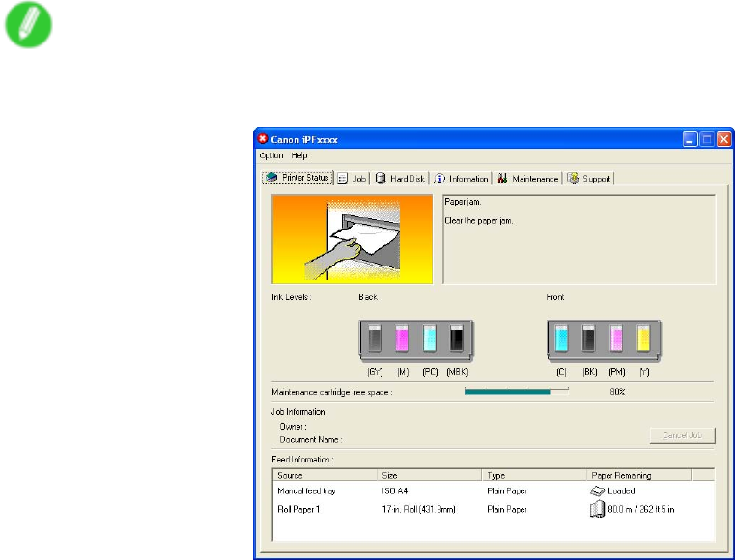
Task: Click the 'Paper jam.' status text
Action: pos(463,202)
